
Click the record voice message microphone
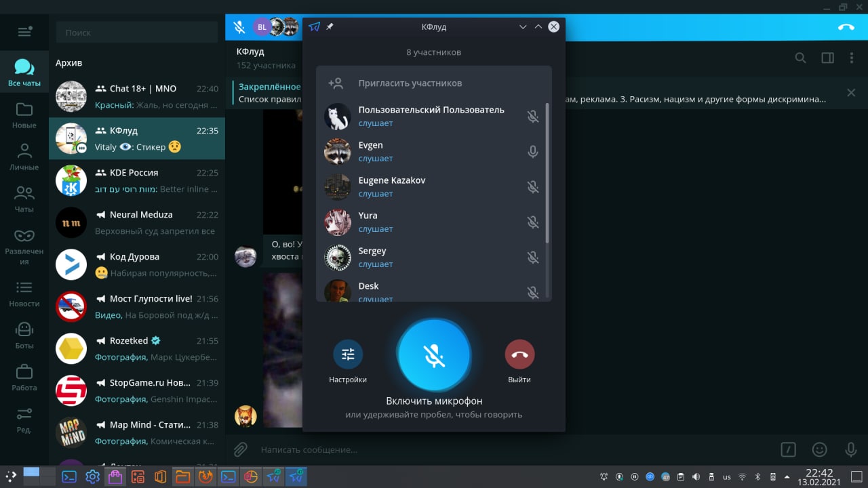pyautogui.click(x=850, y=449)
